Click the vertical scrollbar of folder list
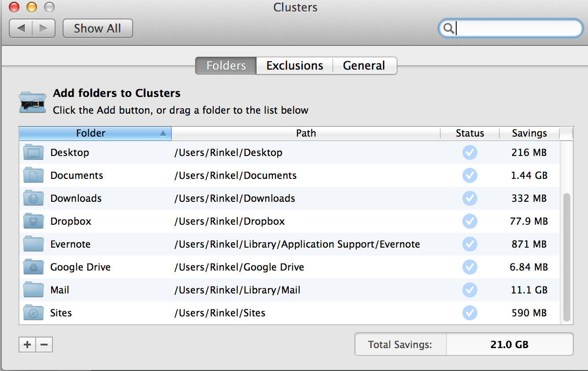Viewport: 588px width, 371px height. point(566,256)
